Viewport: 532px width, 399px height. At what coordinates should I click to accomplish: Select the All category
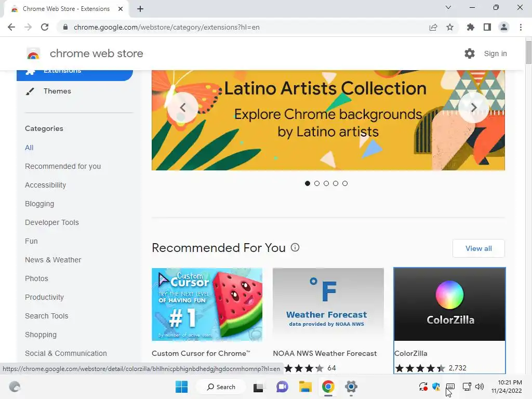pos(29,148)
